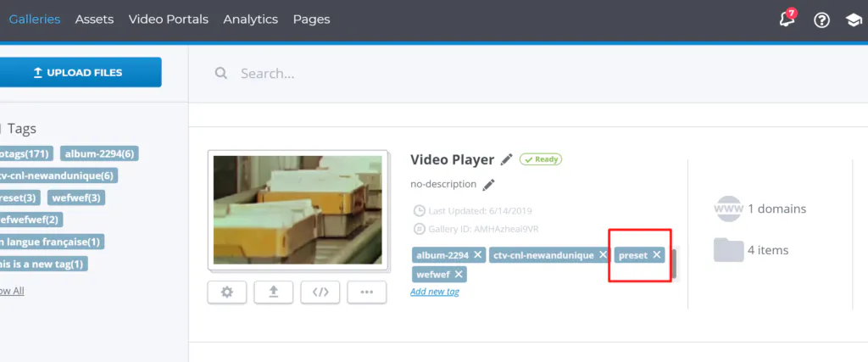Open gallery settings gear button
The width and height of the screenshot is (868, 362).
pyautogui.click(x=227, y=292)
